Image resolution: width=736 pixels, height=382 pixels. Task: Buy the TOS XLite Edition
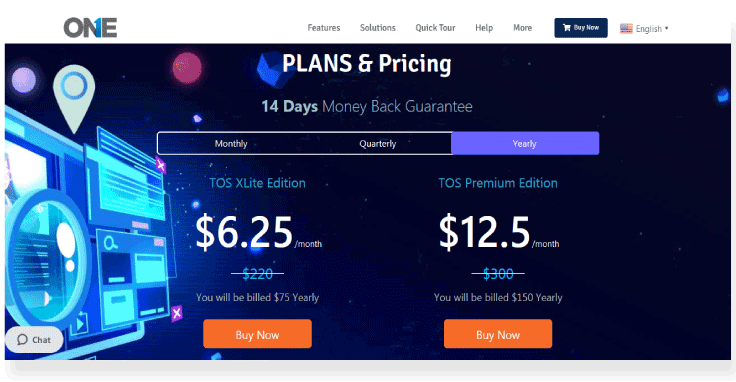(257, 334)
